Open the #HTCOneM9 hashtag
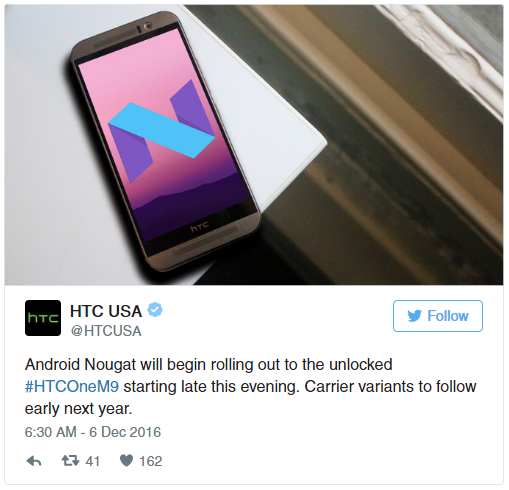 tap(72, 387)
